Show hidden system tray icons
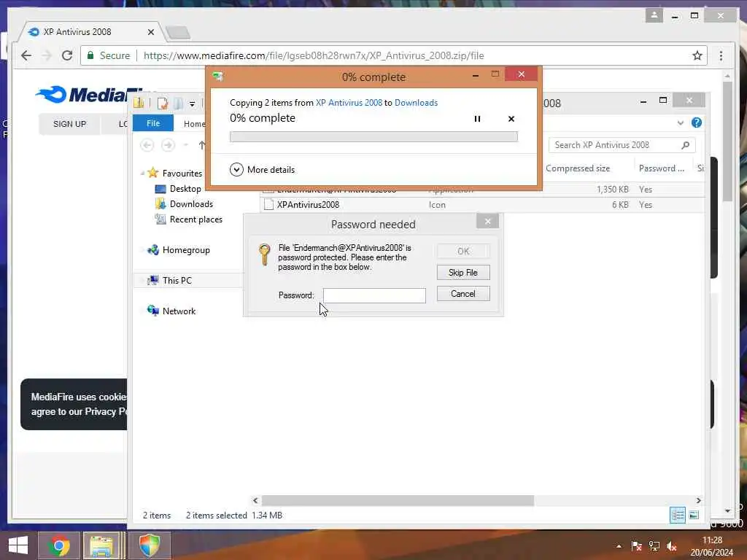Viewport: 747px width, 560px height. [x=619, y=546]
